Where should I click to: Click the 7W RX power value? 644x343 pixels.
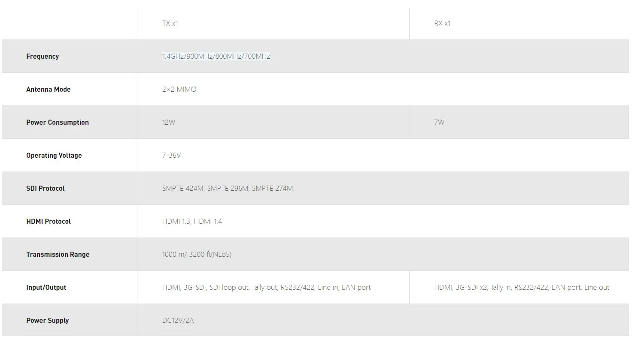(x=439, y=122)
